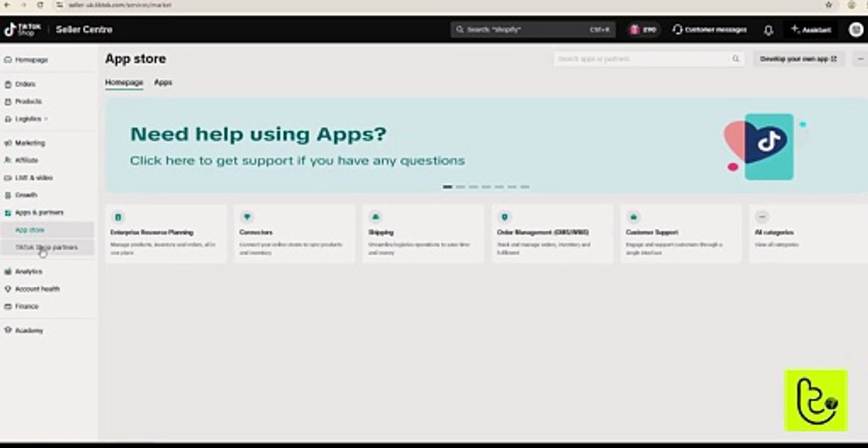Open the more options ellipsis button

click(x=861, y=59)
